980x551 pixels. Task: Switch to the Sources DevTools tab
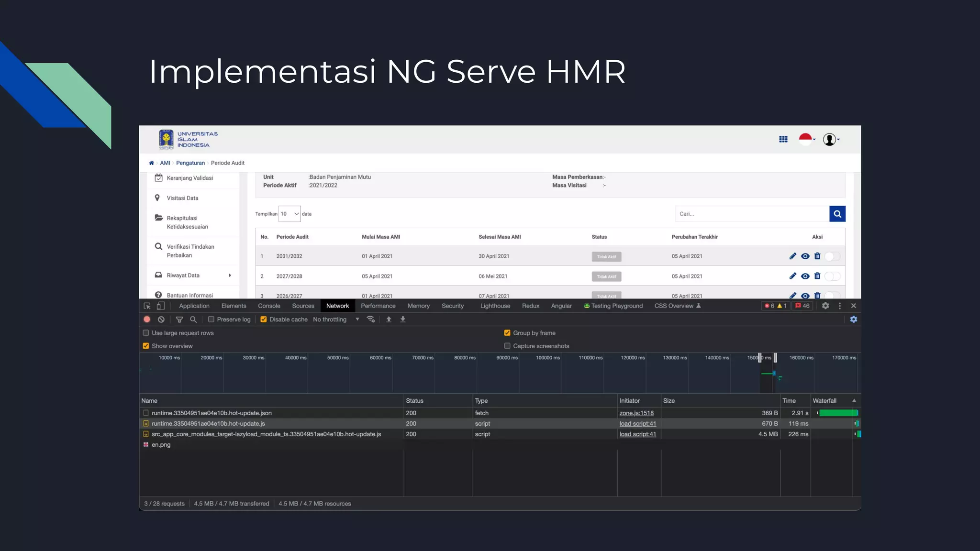[303, 306]
